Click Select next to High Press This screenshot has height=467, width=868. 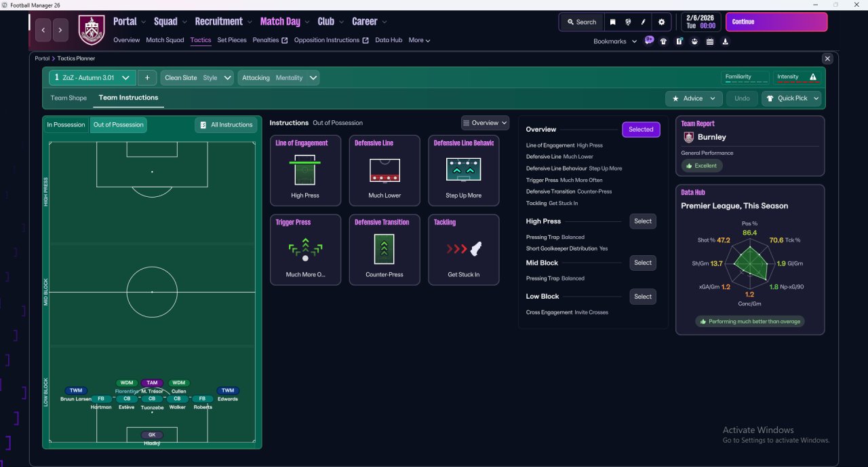(643, 221)
